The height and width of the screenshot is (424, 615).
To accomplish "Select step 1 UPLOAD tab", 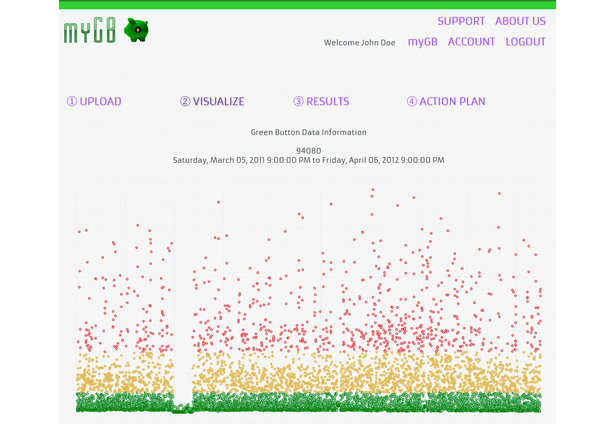I will [x=94, y=102].
